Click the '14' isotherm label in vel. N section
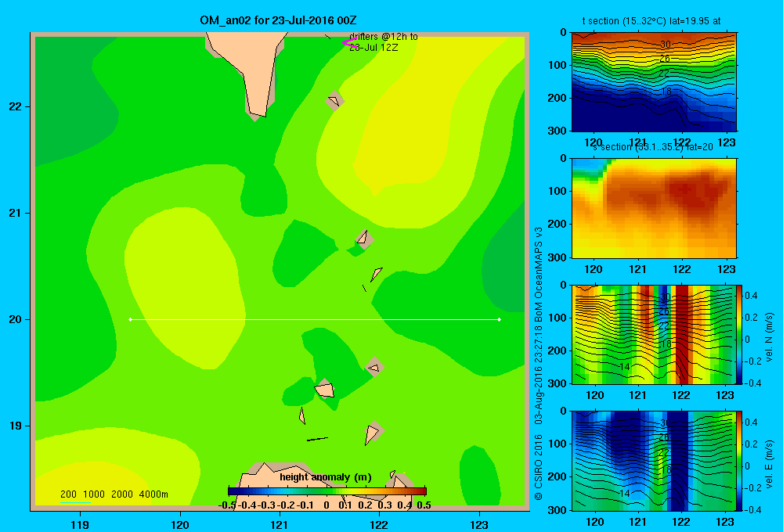 pos(624,367)
